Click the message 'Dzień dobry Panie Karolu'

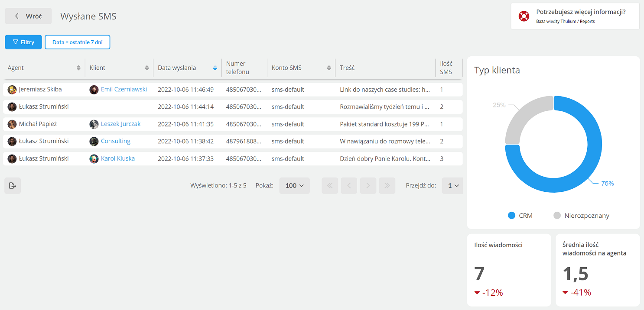click(385, 159)
